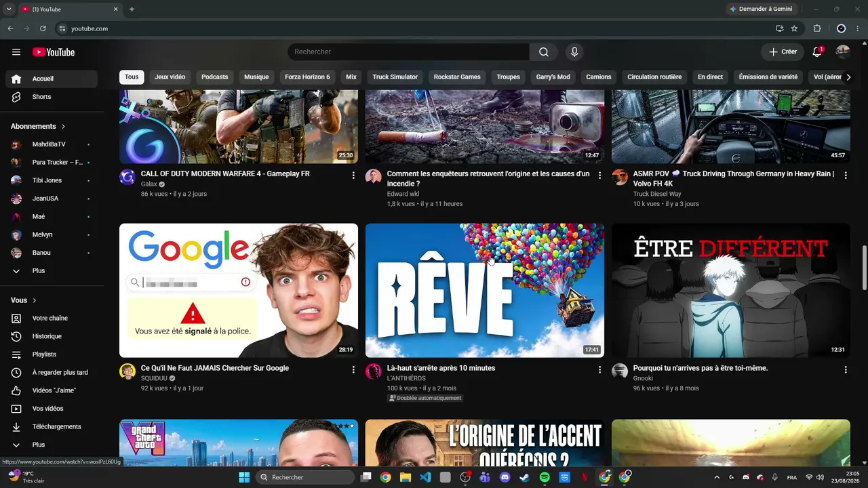Play the ÊTRE DIFFÉRENT video thumbnail
868x488 pixels.
coord(731,291)
